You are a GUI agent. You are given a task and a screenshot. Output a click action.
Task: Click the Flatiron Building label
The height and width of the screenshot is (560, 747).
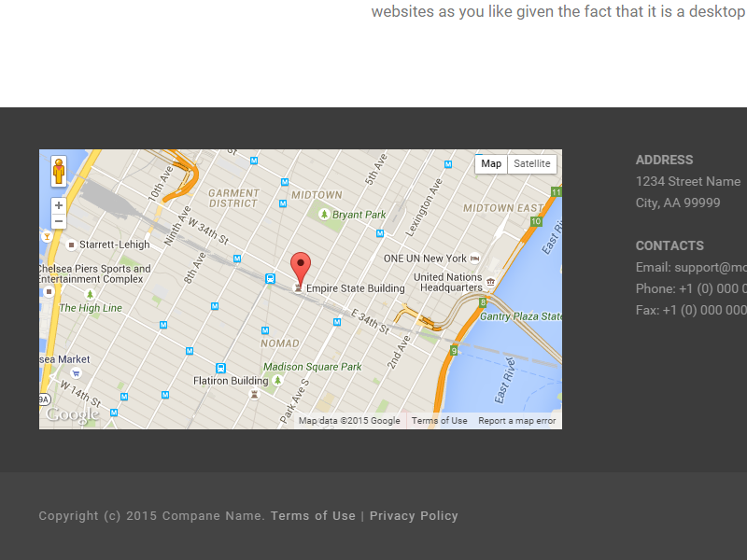tap(231, 381)
